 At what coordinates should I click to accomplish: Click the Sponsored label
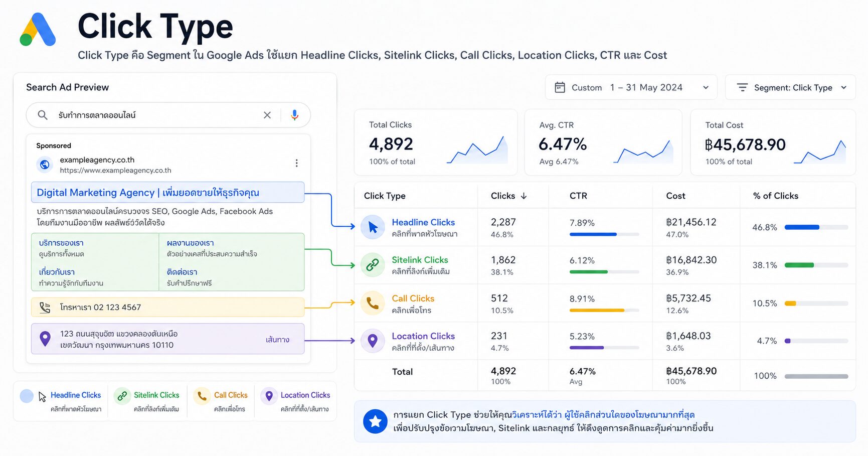coord(54,146)
